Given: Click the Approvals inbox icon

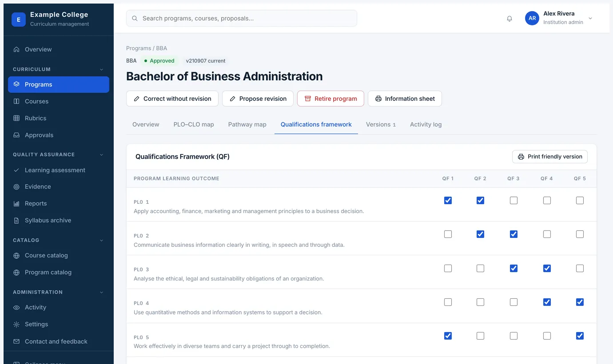Looking at the screenshot, I should click(x=16, y=135).
